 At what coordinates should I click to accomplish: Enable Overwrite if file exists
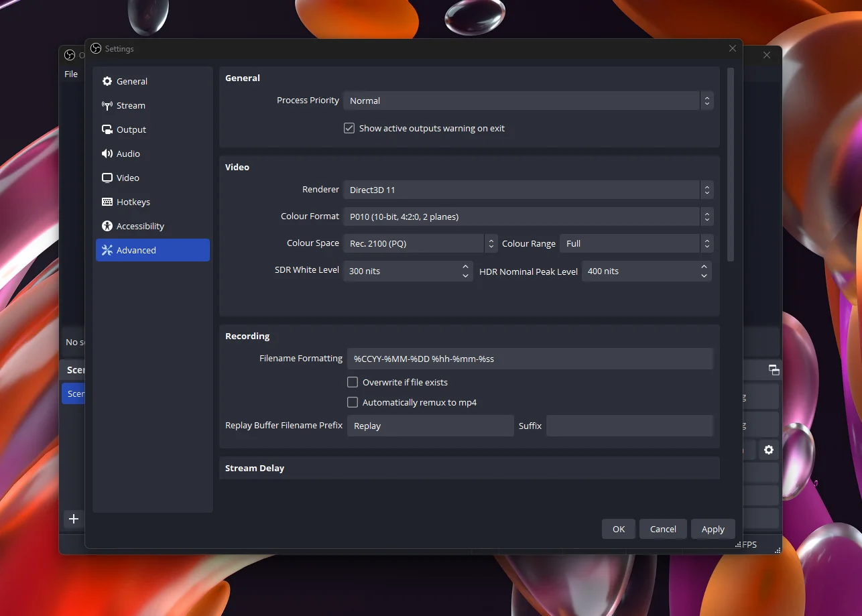pyautogui.click(x=397, y=382)
